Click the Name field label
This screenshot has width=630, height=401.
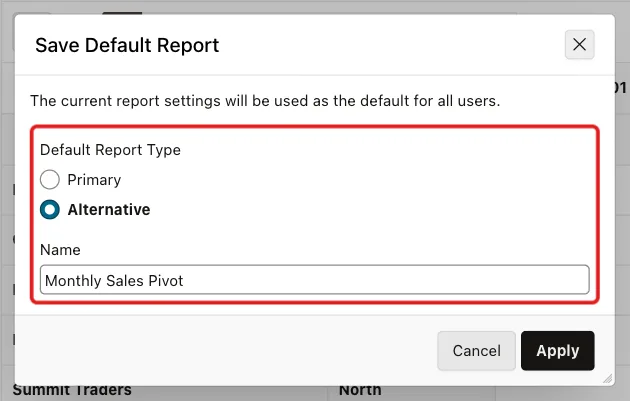tap(60, 250)
